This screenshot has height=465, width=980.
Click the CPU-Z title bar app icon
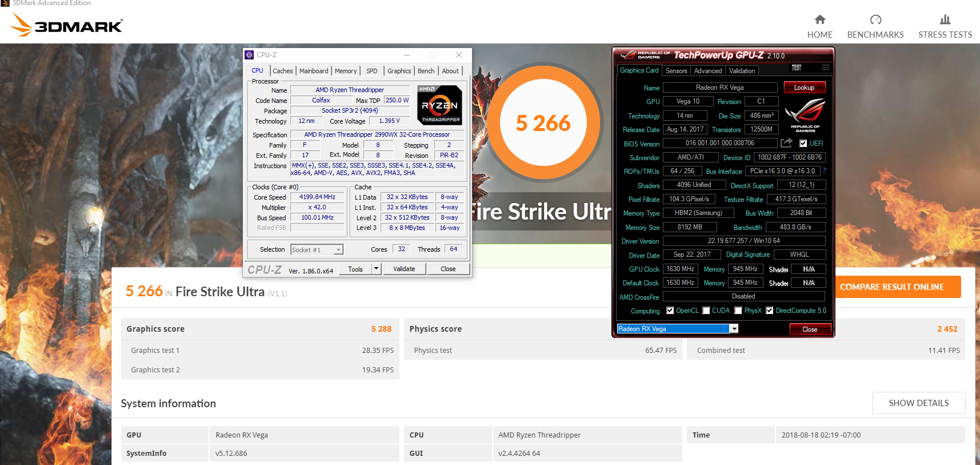tap(249, 55)
